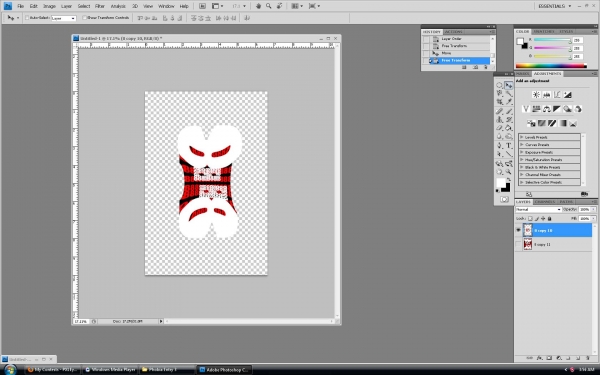Image resolution: width=600 pixels, height=375 pixels.
Task: Click the color spectrum ramp in Color panel
Action: point(551,66)
